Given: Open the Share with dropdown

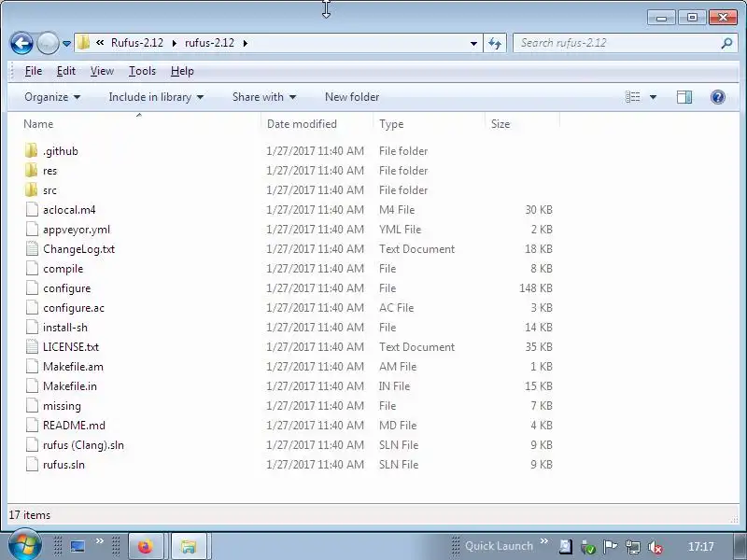Looking at the screenshot, I should [264, 97].
